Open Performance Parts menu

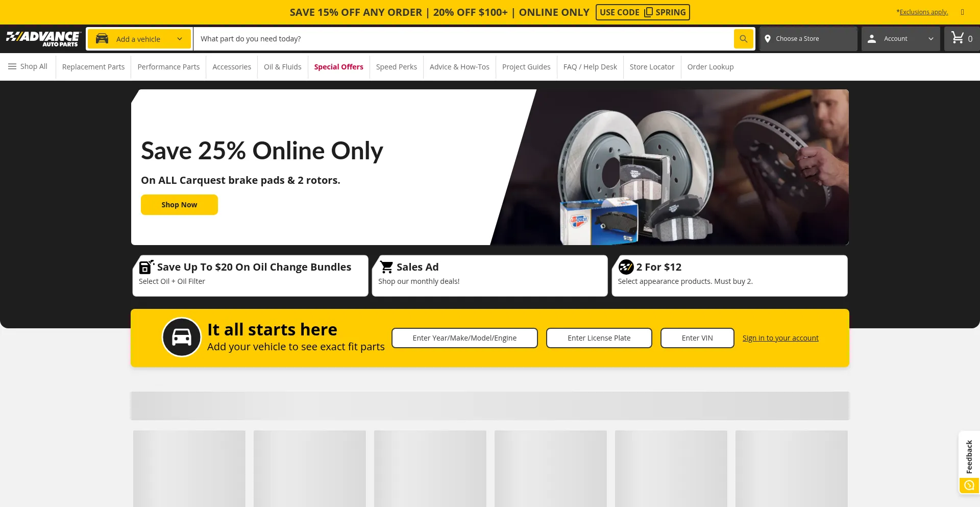168,67
